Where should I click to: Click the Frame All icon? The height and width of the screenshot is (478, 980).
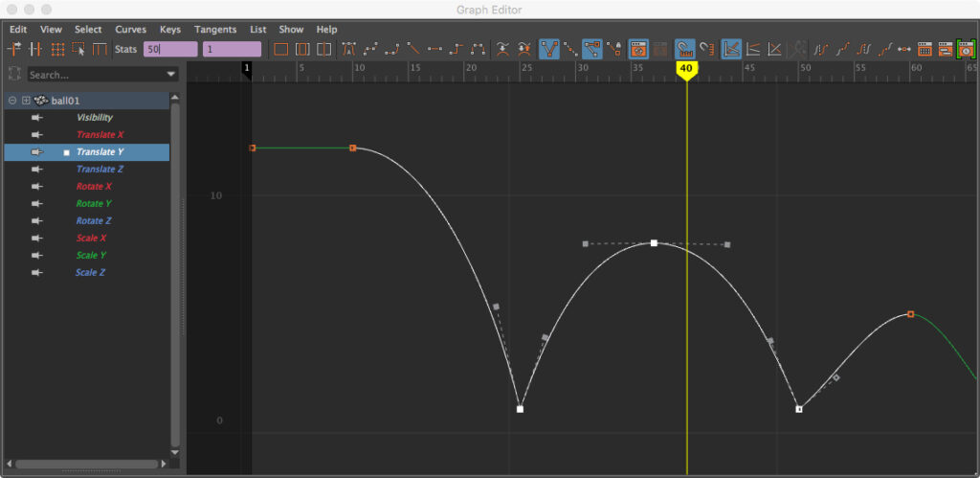click(x=280, y=49)
